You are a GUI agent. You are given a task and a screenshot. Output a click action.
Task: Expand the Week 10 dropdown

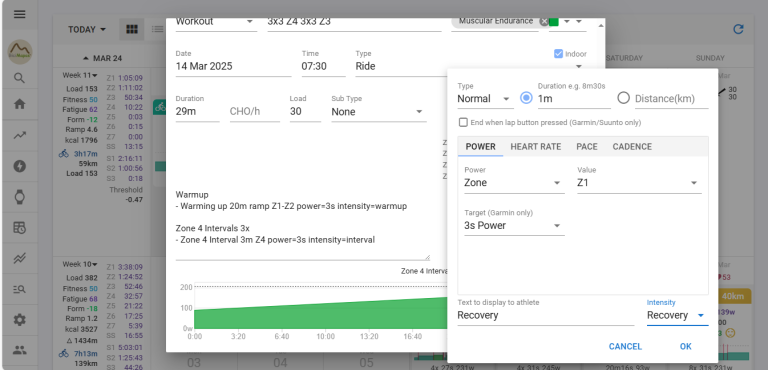(x=80, y=264)
